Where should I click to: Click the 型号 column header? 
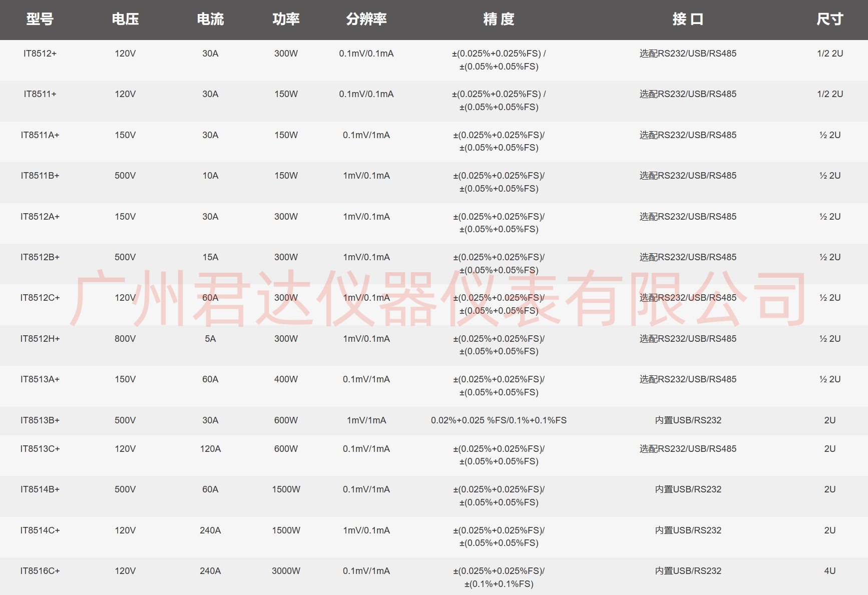(x=40, y=19)
